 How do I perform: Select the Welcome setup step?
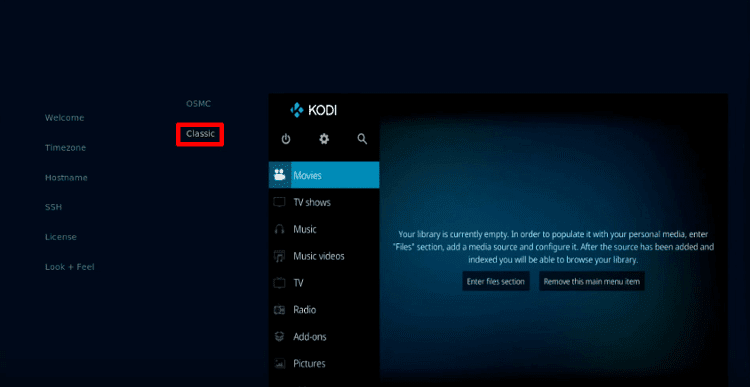[65, 118]
